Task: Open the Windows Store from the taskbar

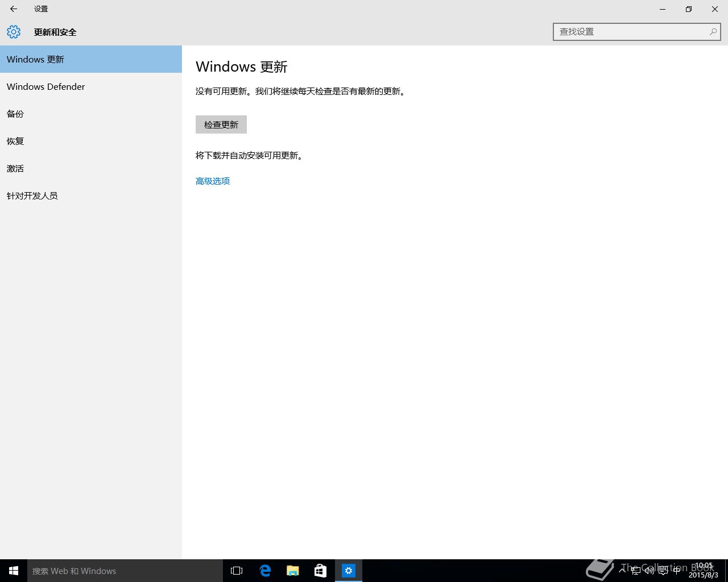Action: (321, 571)
